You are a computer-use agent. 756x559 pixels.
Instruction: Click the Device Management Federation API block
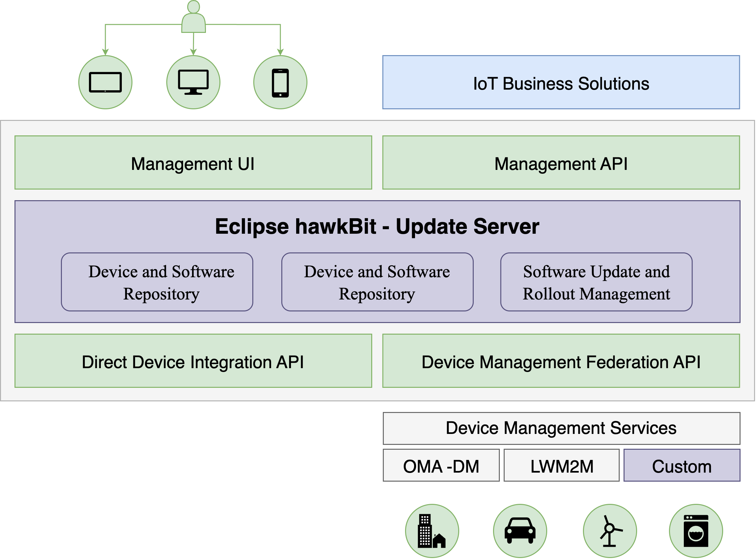pyautogui.click(x=561, y=361)
